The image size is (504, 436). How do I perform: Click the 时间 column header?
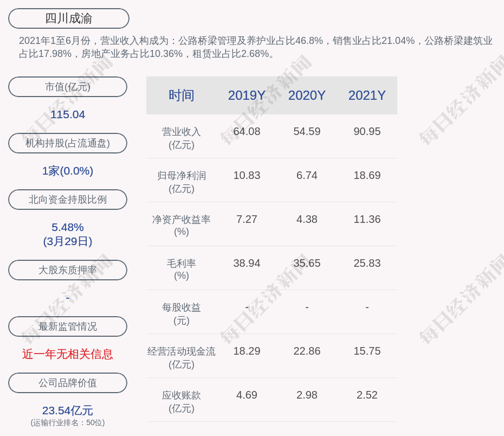(182, 95)
